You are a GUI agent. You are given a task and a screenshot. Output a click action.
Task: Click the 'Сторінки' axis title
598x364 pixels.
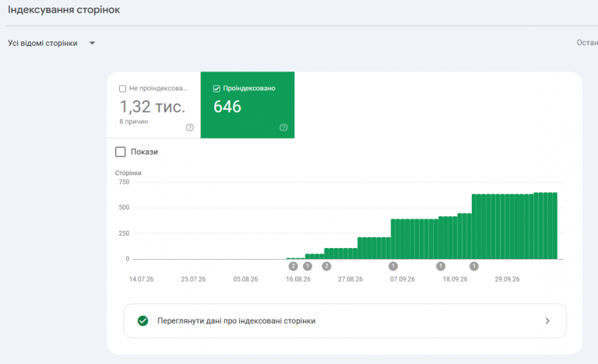click(x=128, y=173)
